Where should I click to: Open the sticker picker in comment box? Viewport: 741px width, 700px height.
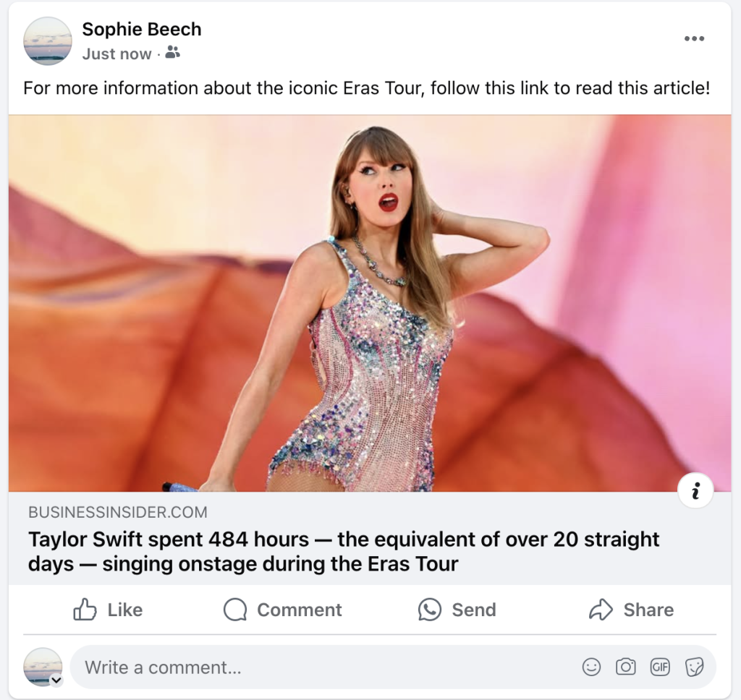[x=694, y=667]
